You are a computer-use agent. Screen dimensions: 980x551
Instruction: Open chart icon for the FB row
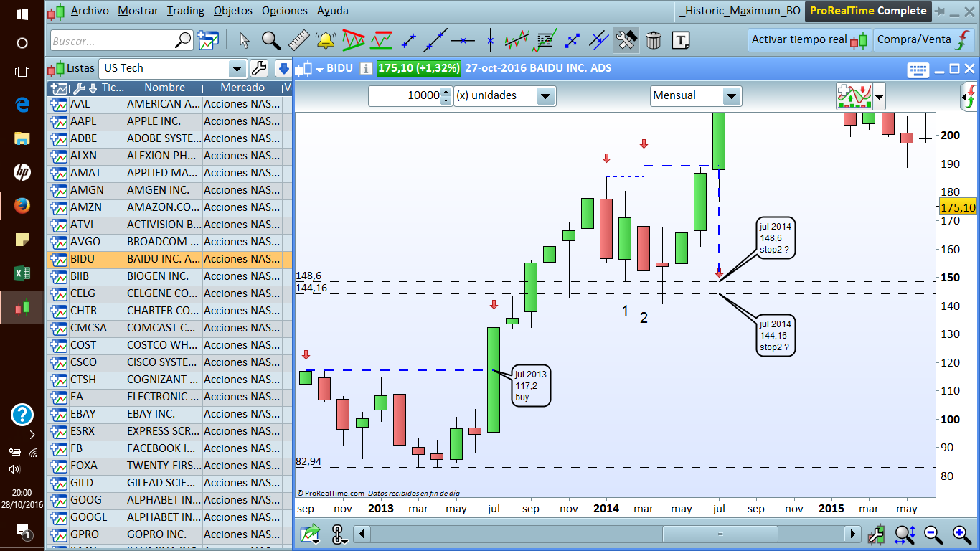click(58, 448)
